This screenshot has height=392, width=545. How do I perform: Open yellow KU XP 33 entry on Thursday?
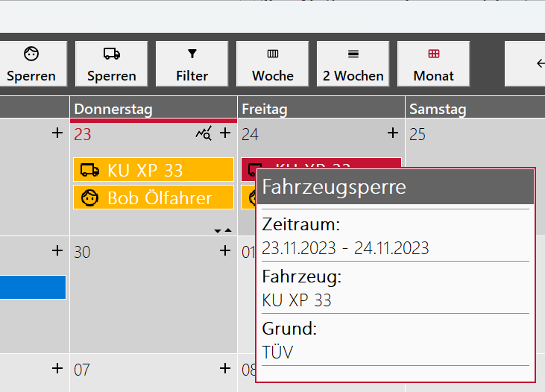154,170
